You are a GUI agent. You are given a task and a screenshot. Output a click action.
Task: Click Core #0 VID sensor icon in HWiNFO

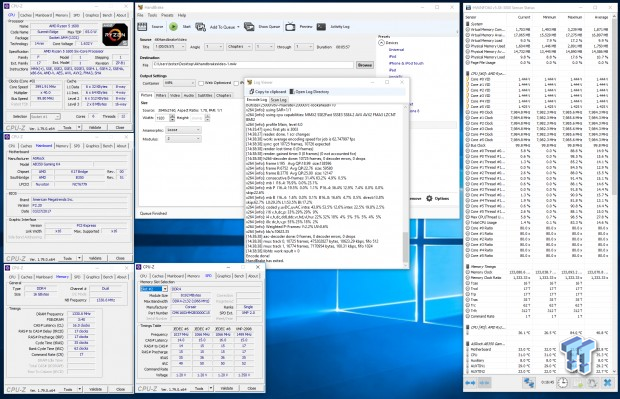coord(468,79)
